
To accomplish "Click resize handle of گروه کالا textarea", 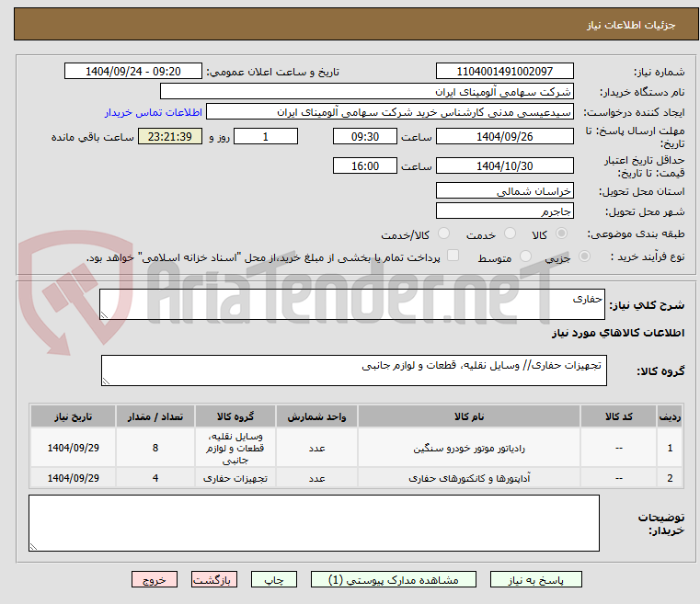I will pos(107,381).
